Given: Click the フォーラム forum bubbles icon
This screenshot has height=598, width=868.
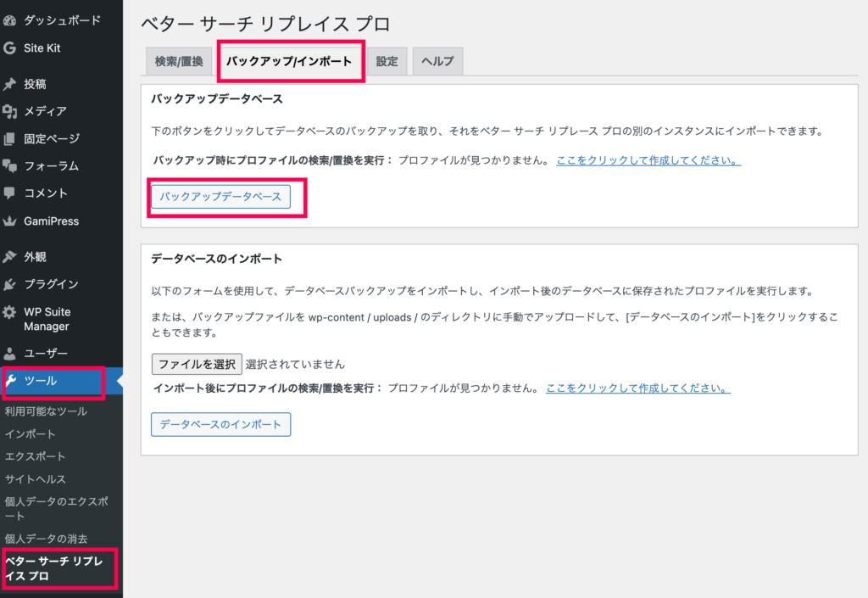Looking at the screenshot, I should tap(9, 165).
